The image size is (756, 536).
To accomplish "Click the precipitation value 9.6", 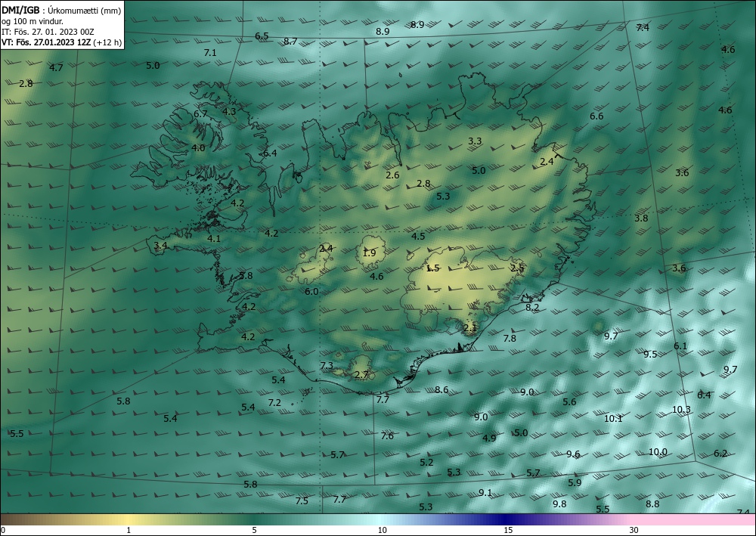I will click(573, 454).
